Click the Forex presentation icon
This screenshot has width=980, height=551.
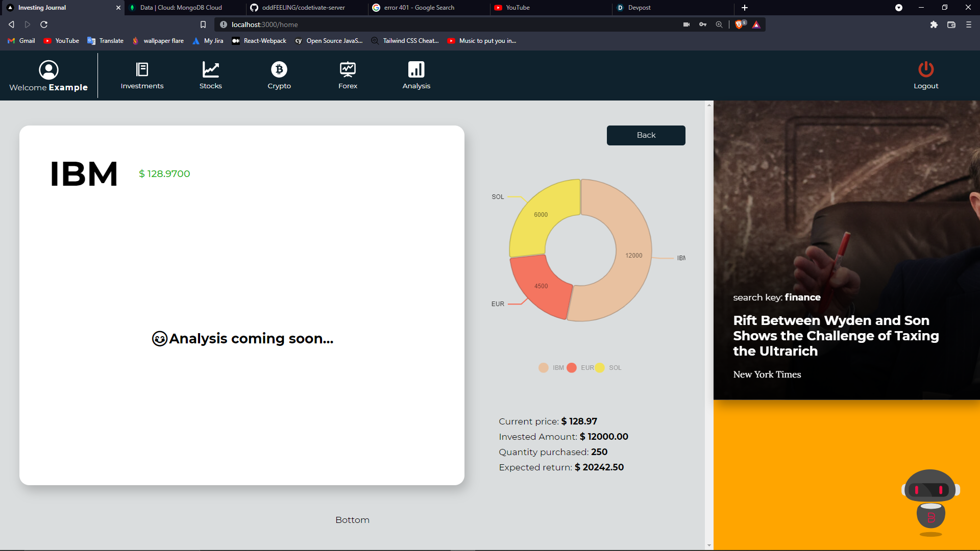[x=348, y=69]
